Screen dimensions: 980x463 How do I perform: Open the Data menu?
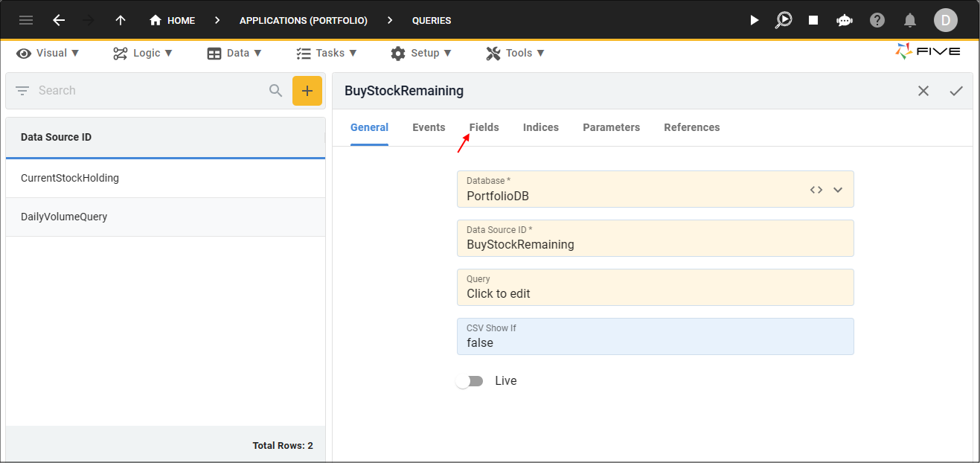234,53
